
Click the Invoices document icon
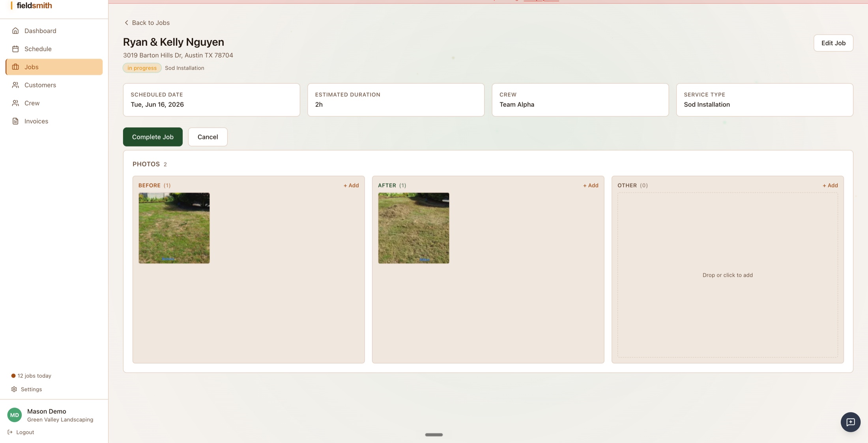tap(15, 121)
